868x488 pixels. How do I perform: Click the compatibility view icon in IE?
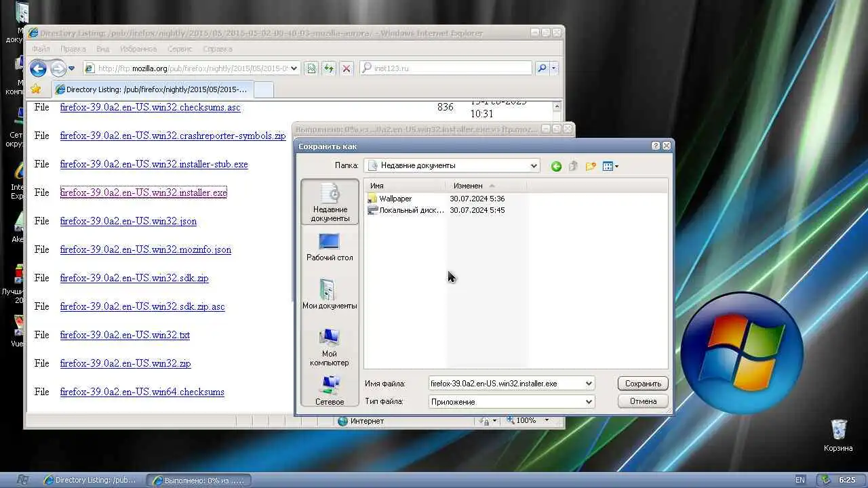(311, 68)
